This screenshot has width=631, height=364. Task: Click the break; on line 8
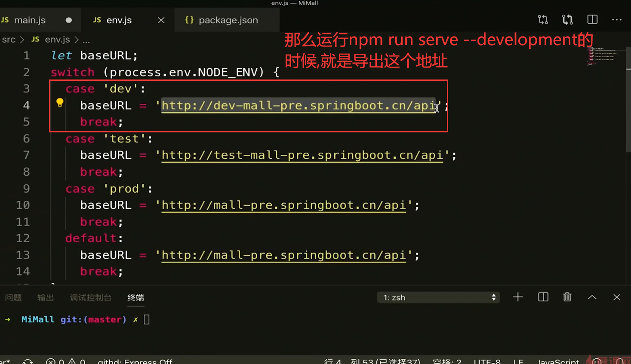pos(102,172)
